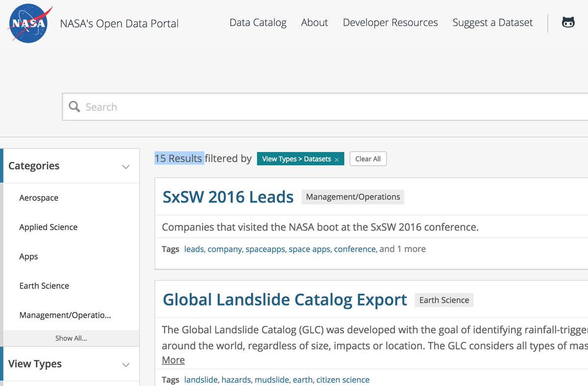This screenshot has height=386, width=588.
Task: Click NASA's Open Data Portal title
Action: pyautogui.click(x=119, y=24)
